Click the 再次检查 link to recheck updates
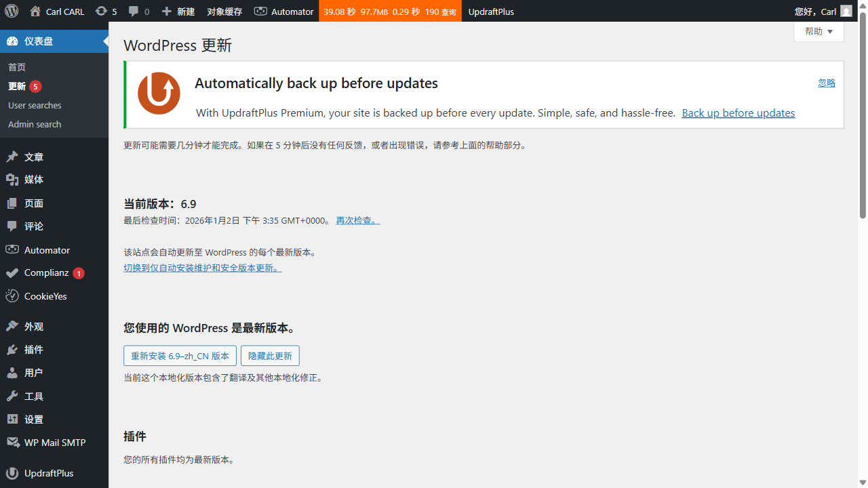The height and width of the screenshot is (488, 868). (x=357, y=220)
